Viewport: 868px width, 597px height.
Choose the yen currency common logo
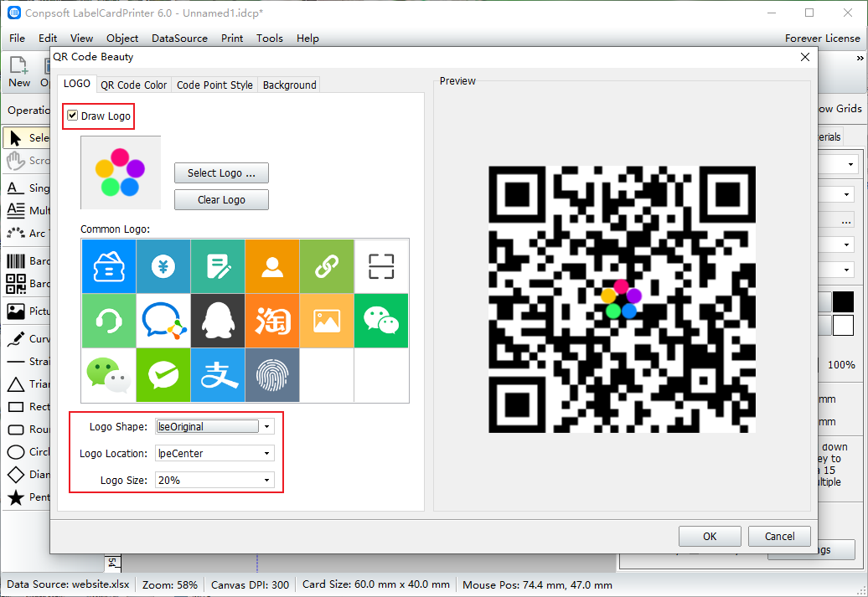coord(163,266)
